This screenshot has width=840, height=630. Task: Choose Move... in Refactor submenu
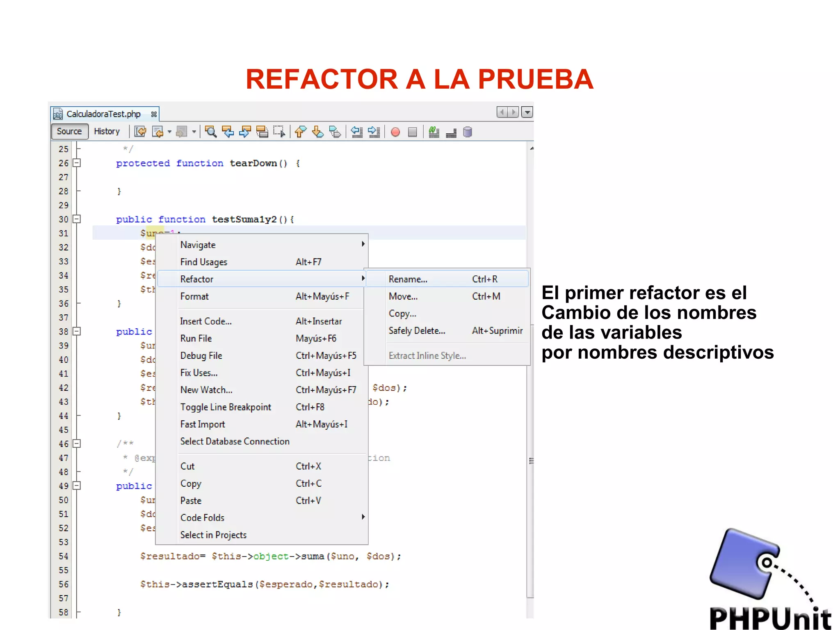[447, 296]
